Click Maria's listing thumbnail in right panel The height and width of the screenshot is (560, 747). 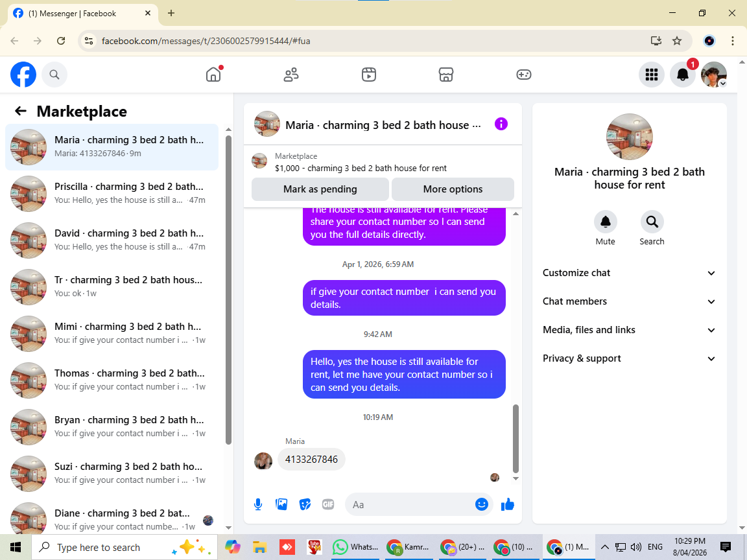pos(630,137)
